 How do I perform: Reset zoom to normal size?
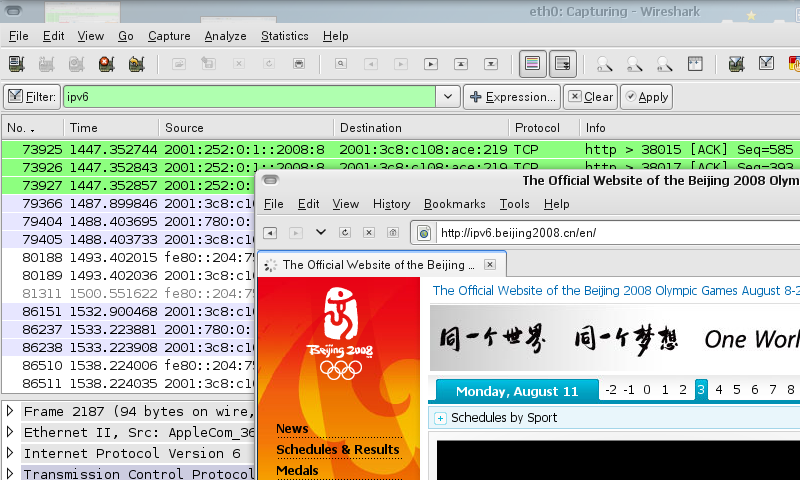pos(665,64)
